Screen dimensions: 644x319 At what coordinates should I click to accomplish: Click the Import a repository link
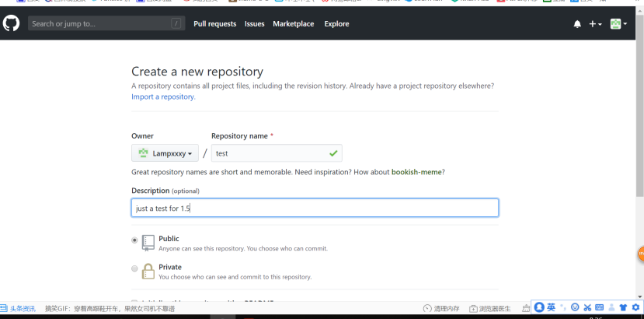[x=163, y=97]
